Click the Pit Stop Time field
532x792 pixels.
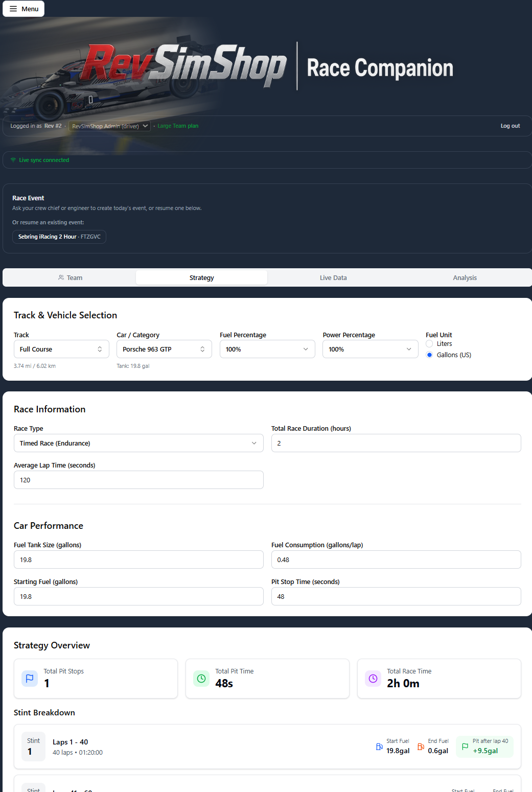(x=396, y=596)
